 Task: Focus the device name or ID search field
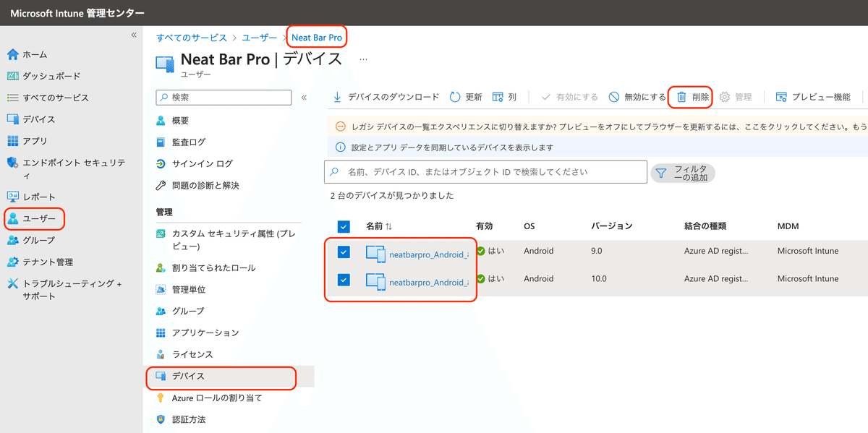click(485, 172)
